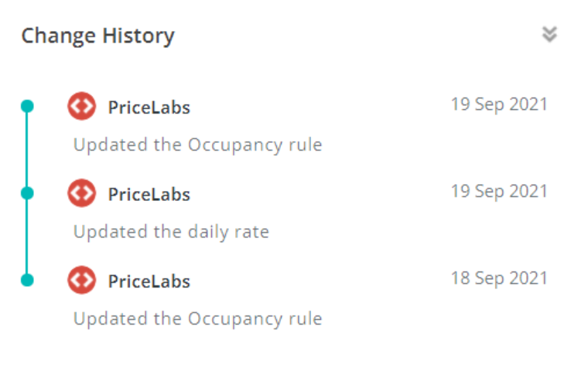Viewport: 588px width, 368px height.
Task: Click timeline line between second and third dots
Action: [27, 237]
